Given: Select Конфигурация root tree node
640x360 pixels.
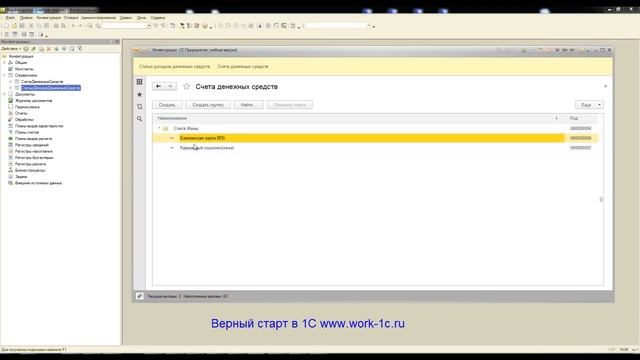Looking at the screenshot, I should pyautogui.click(x=21, y=56).
